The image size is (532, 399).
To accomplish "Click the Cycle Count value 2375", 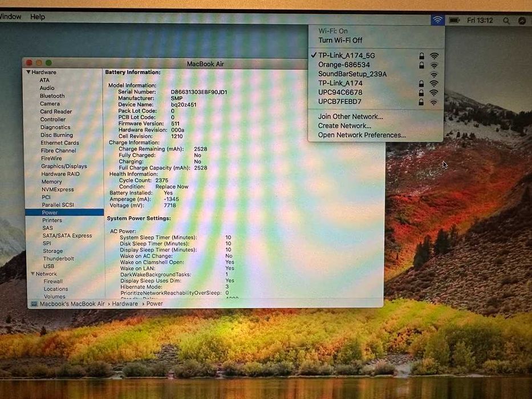I will tap(162, 180).
